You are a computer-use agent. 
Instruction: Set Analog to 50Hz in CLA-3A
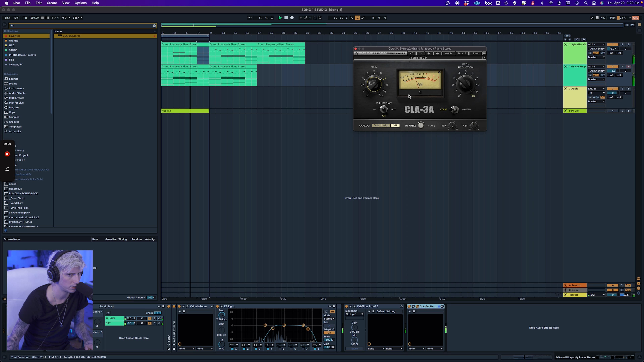(377, 126)
